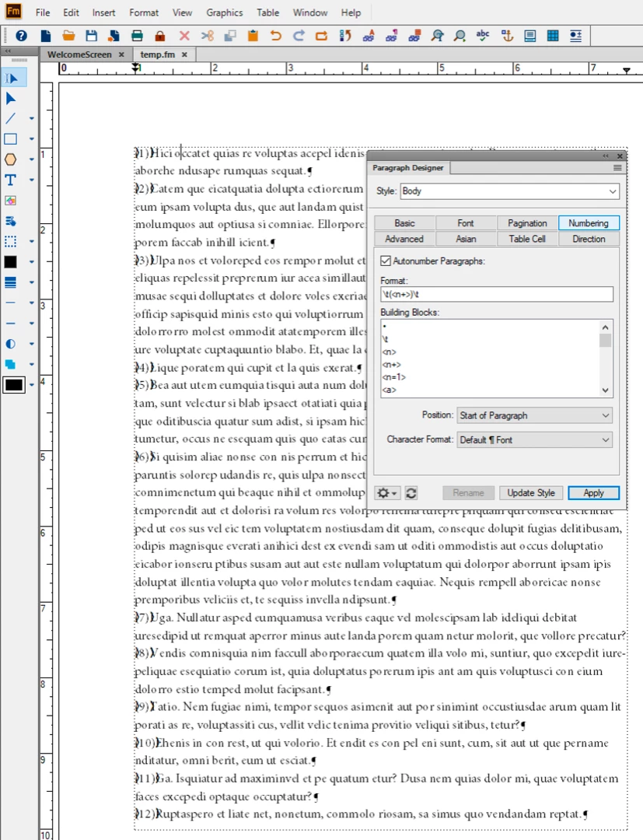Image resolution: width=643 pixels, height=840 pixels.
Task: Redo the last action
Action: (299, 36)
